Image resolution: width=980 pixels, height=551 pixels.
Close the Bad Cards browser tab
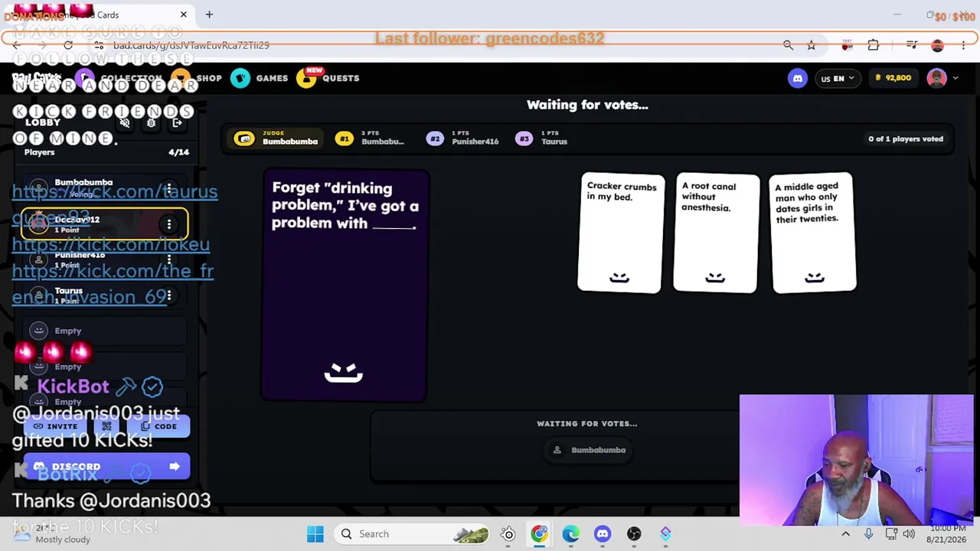pos(184,15)
